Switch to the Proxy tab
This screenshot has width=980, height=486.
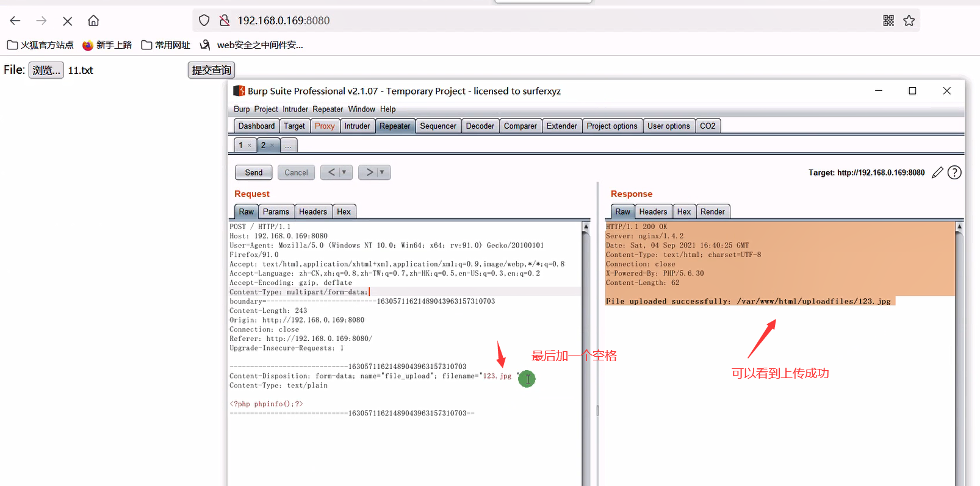(x=325, y=126)
